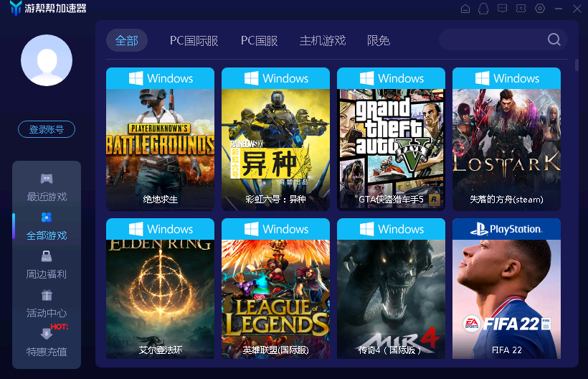This screenshot has height=379, width=588.
Task: Switch to the 限免 tab
Action: [x=379, y=40]
